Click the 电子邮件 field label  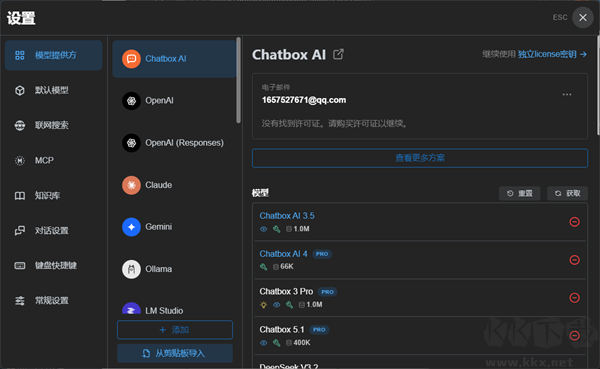(276, 87)
